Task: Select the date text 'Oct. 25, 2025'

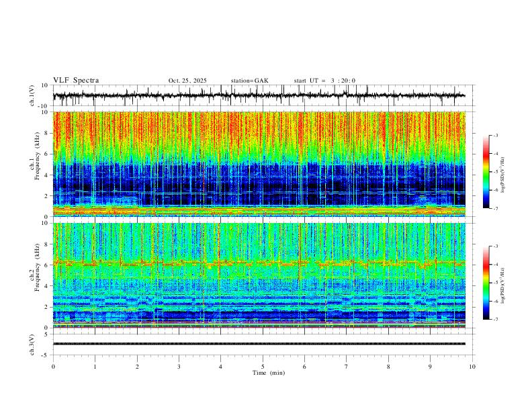Action: click(x=187, y=81)
